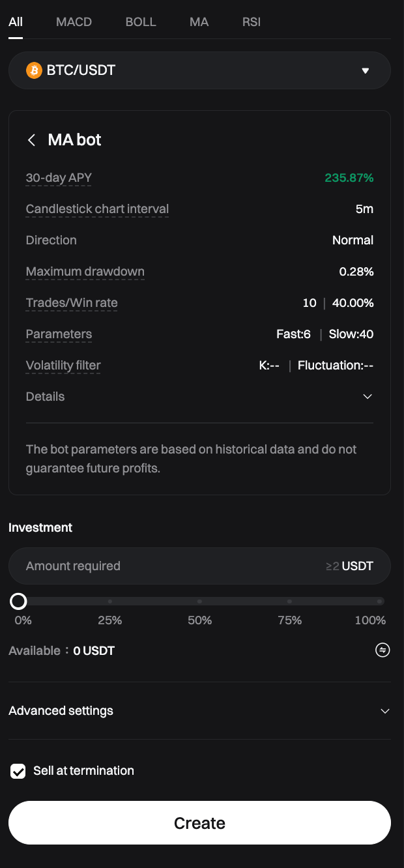Click the Candlestick chart interval label

(97, 209)
